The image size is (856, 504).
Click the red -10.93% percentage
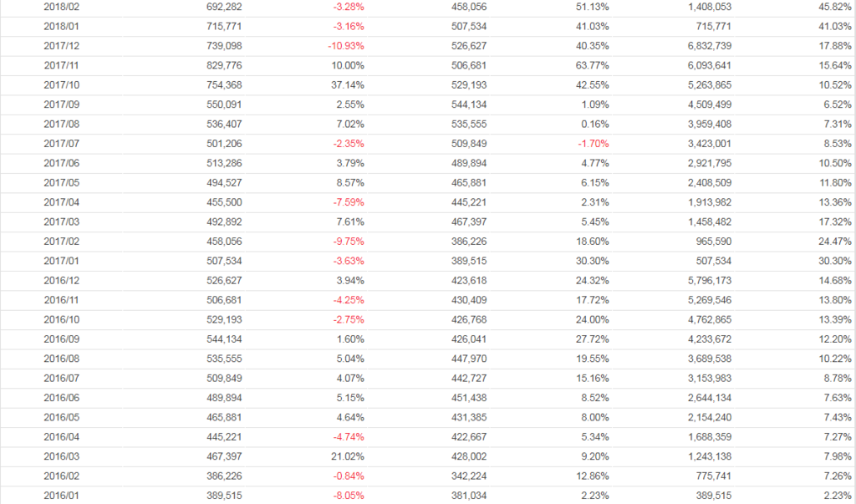point(346,46)
